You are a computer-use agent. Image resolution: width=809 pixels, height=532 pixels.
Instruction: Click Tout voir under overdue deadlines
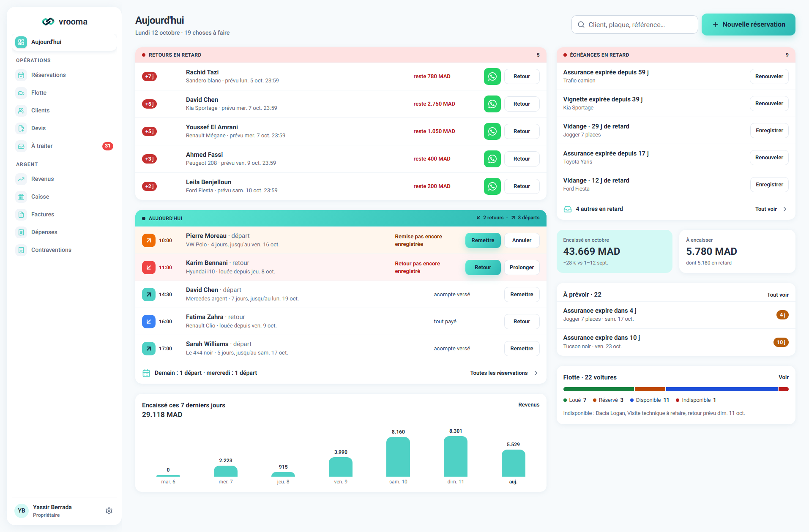coord(771,209)
